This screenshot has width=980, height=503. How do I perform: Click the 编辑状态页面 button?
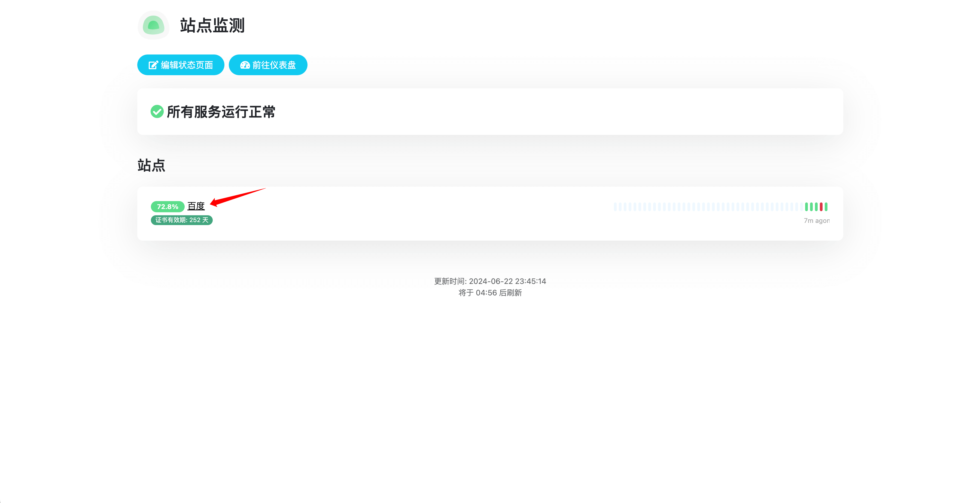(x=181, y=65)
